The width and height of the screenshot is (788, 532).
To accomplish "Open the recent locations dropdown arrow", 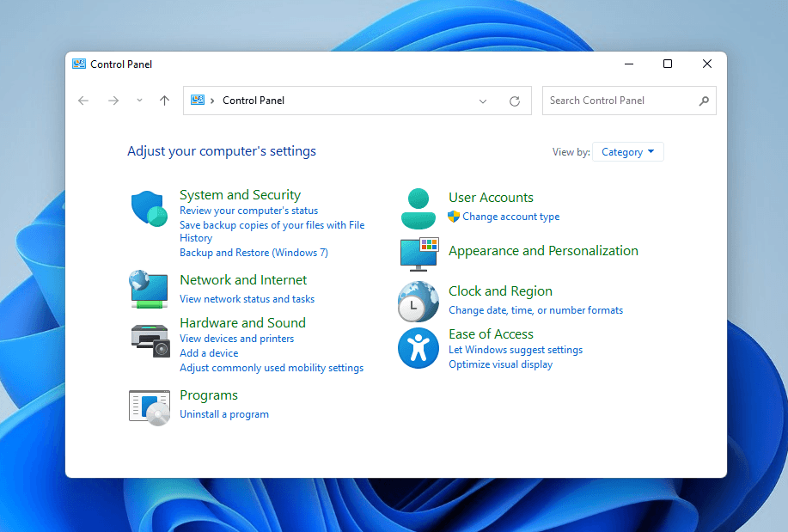I will coord(140,101).
